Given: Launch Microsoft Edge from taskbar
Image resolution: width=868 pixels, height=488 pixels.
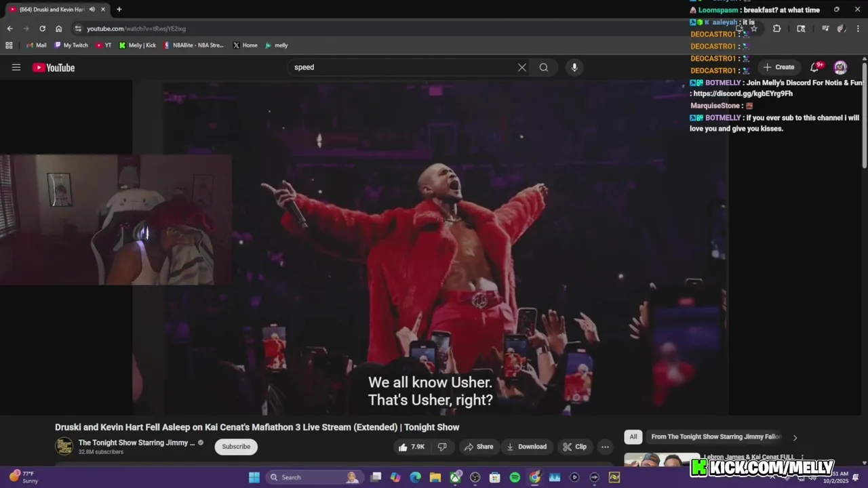Looking at the screenshot, I should tap(415, 477).
